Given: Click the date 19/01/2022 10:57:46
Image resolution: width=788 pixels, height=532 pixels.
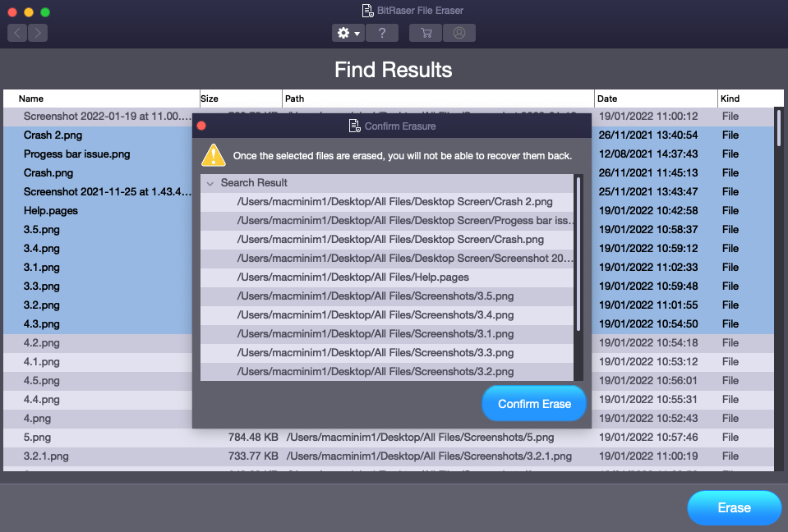Looking at the screenshot, I should pyautogui.click(x=648, y=438).
